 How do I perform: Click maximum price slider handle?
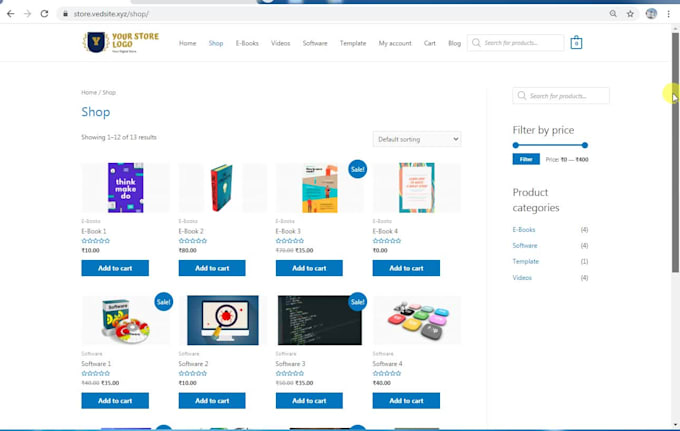click(585, 145)
